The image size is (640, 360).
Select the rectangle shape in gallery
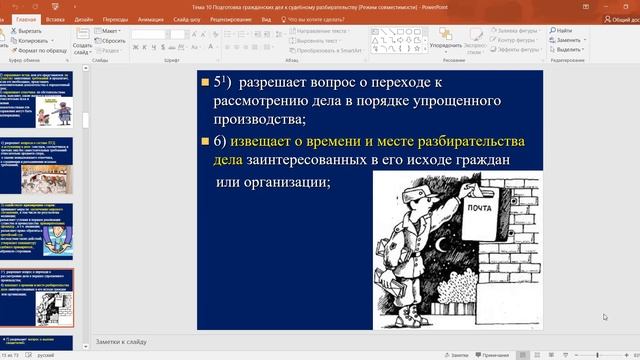(400, 31)
